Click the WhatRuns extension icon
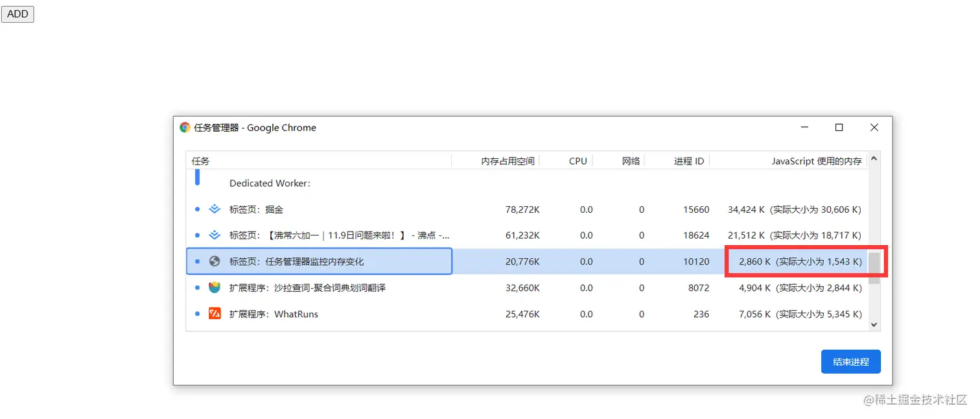This screenshot has width=980, height=419. 215,314
